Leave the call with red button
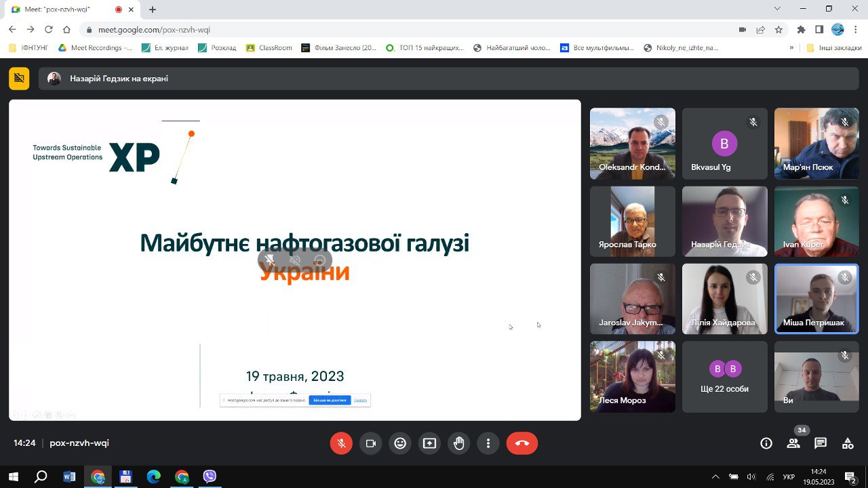 tap(521, 443)
